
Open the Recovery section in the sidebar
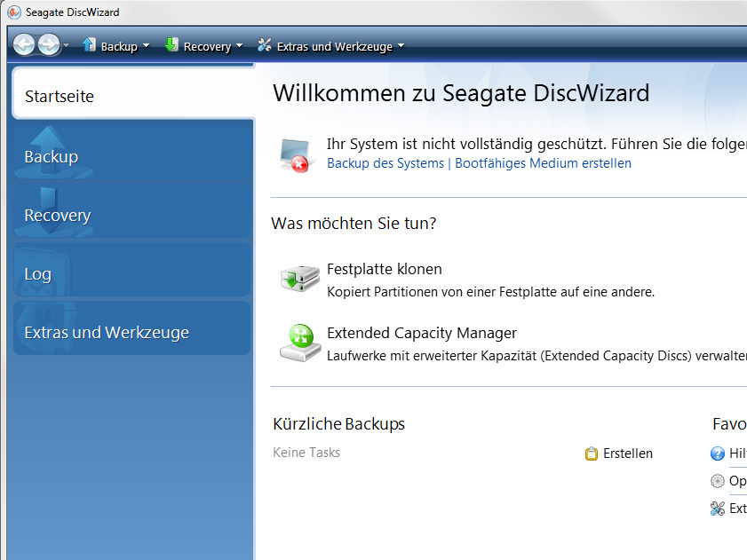pos(133,215)
